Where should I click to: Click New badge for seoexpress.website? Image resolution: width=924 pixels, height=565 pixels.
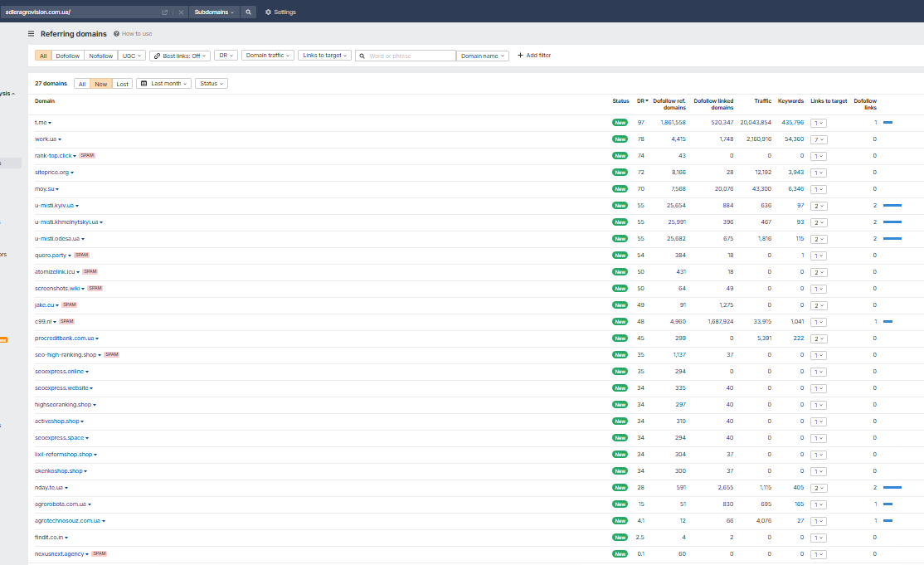(x=620, y=388)
